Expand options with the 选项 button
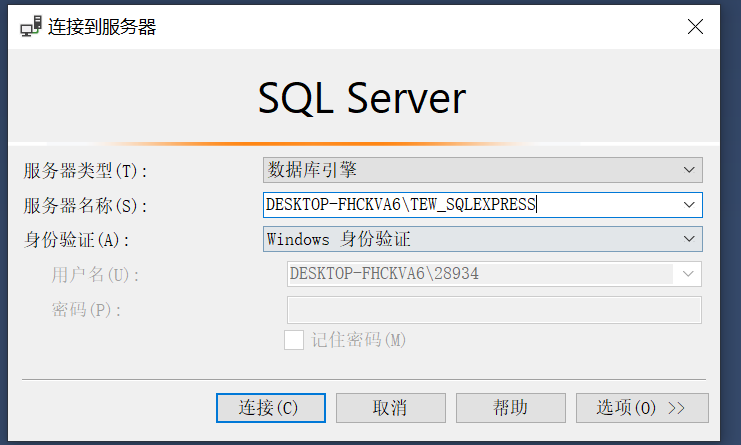 tap(642, 408)
